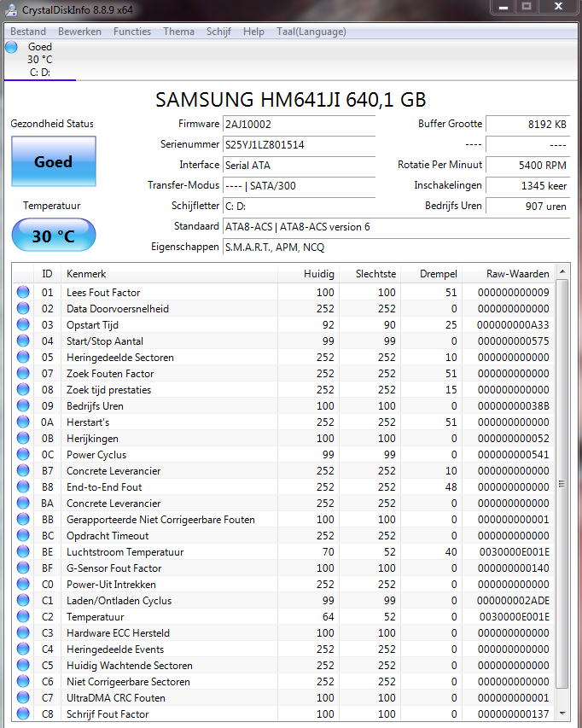
Task: Click status icon of row 09 Bedrijfs Uren
Action: [x=23, y=405]
